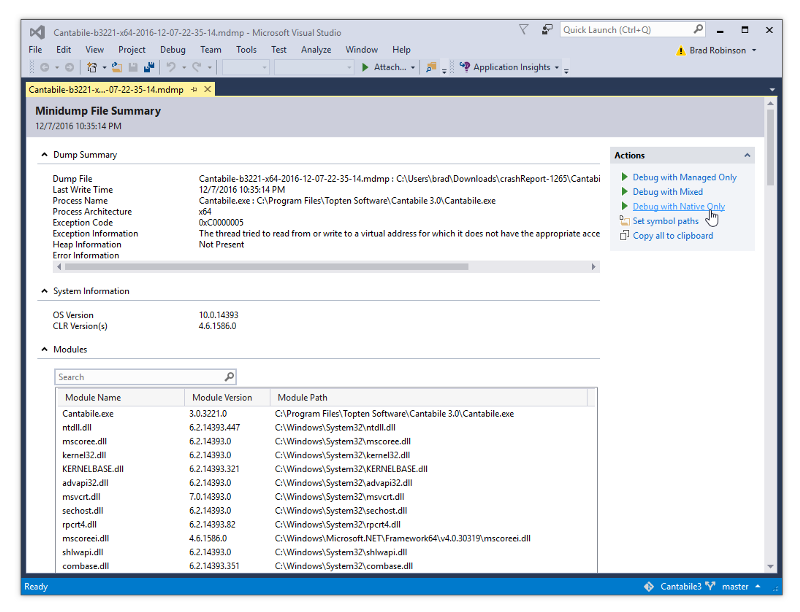Click Debug with Mixed link

click(668, 192)
